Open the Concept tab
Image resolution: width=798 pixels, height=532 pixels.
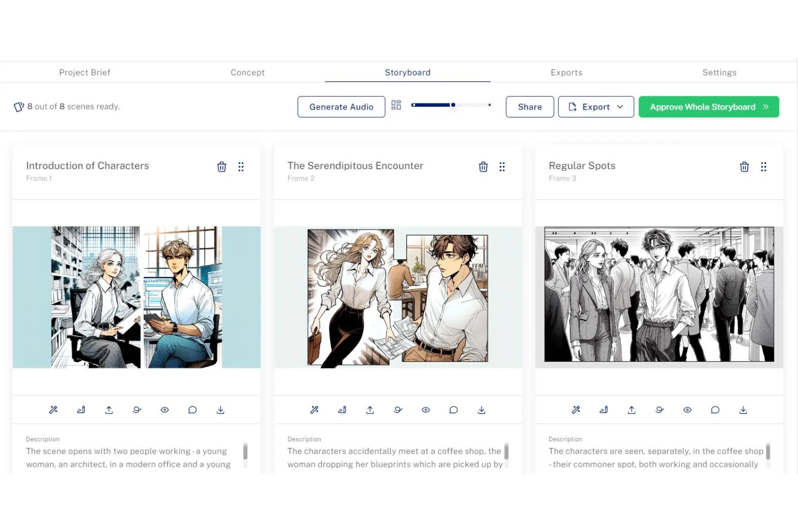point(247,72)
